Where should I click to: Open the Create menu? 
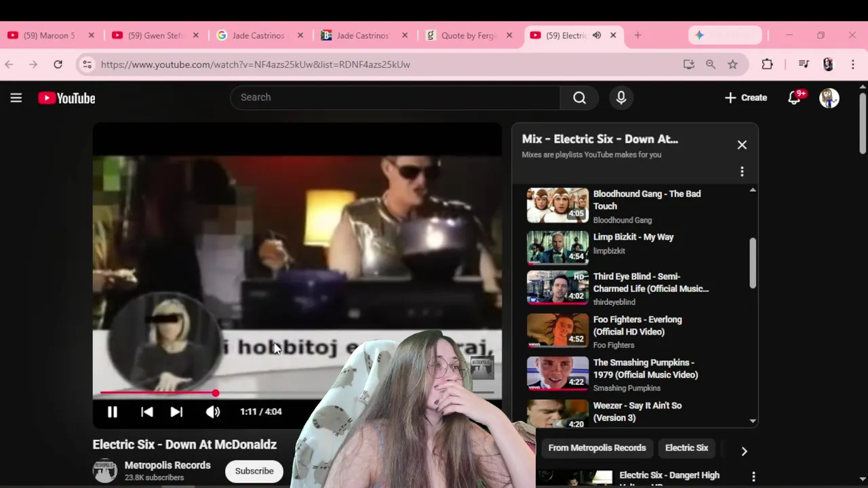pos(745,98)
